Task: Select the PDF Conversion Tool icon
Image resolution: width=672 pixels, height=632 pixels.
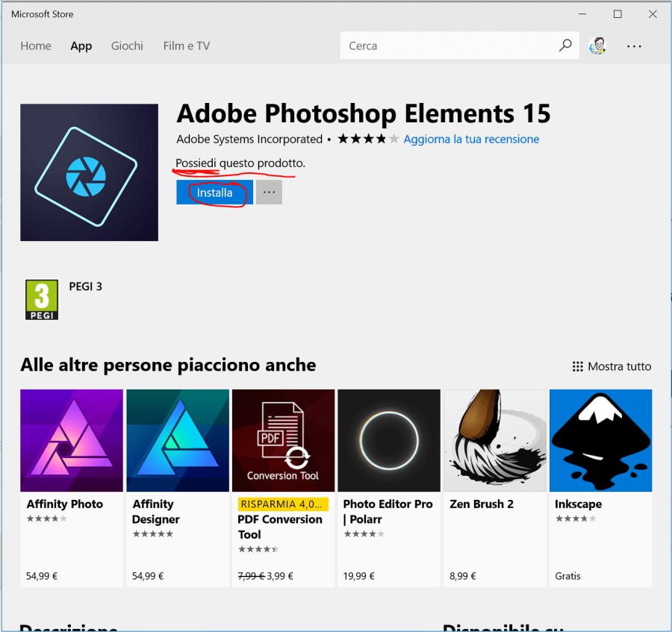Action: [283, 440]
